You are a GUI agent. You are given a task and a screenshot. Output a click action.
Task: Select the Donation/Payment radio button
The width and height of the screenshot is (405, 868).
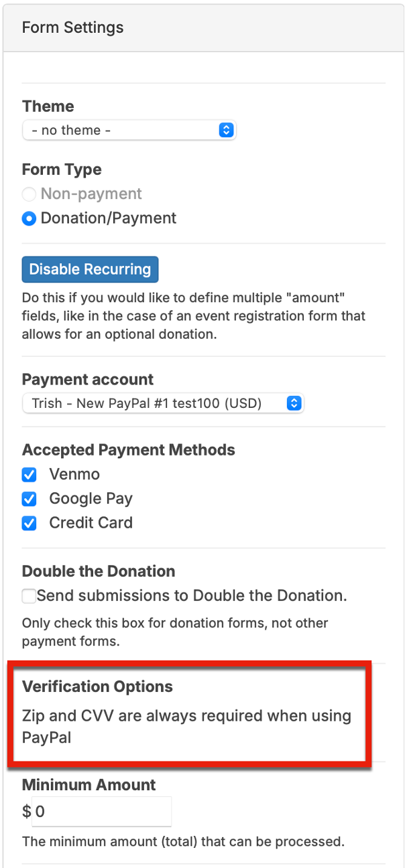pyautogui.click(x=29, y=218)
